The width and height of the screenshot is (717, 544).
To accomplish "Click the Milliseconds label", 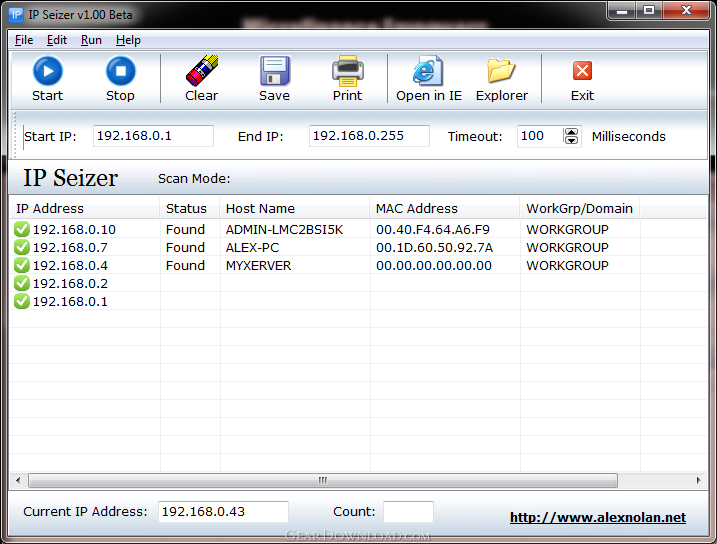I will [x=628, y=136].
